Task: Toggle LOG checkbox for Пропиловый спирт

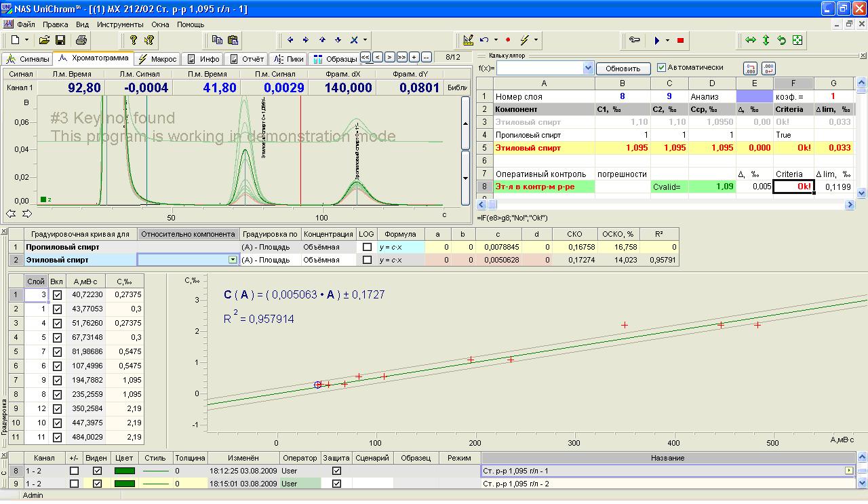Action: click(367, 247)
